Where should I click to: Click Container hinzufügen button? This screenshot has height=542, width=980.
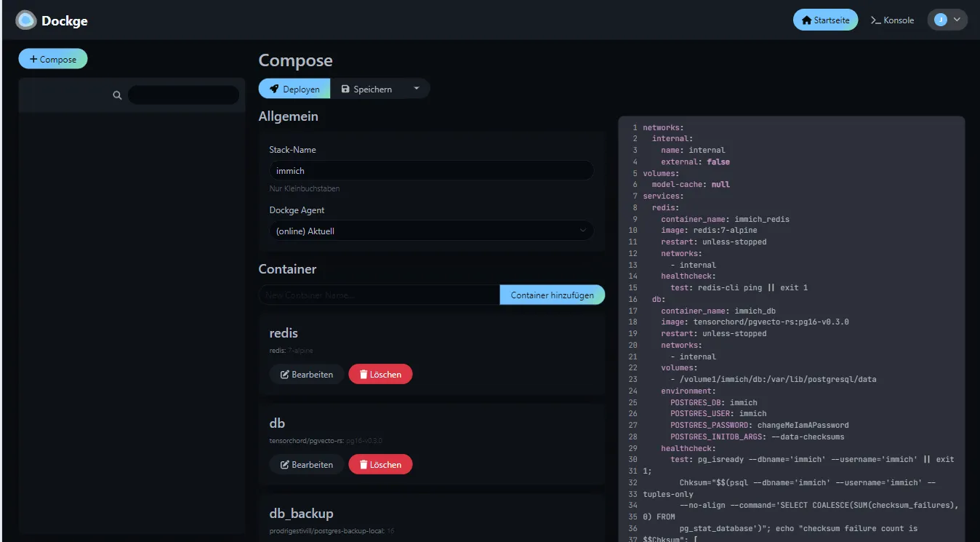(x=552, y=295)
